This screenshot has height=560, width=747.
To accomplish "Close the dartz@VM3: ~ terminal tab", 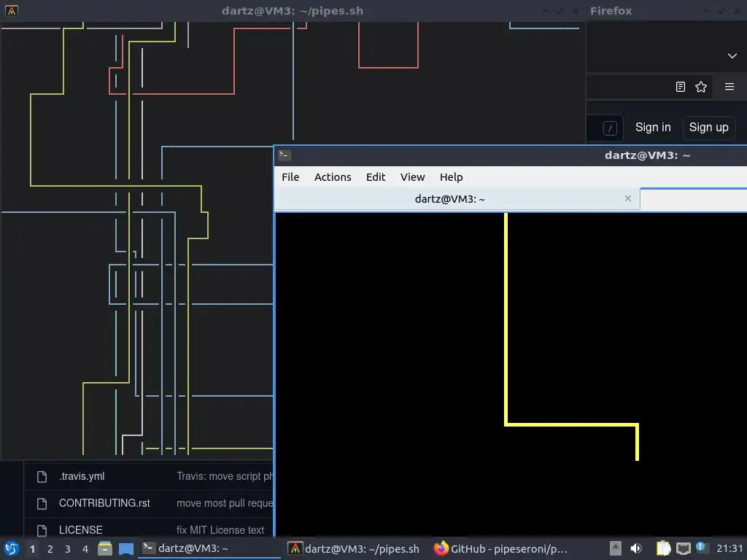I will 628,198.
